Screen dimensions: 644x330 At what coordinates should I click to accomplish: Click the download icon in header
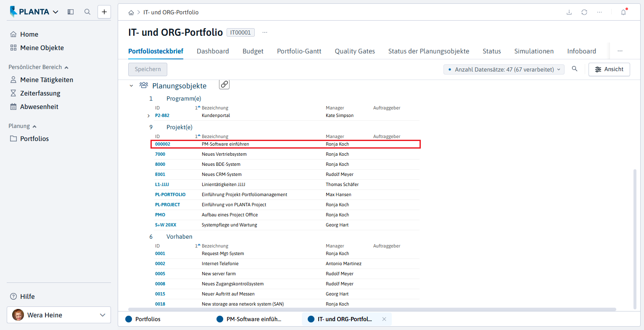tap(569, 12)
